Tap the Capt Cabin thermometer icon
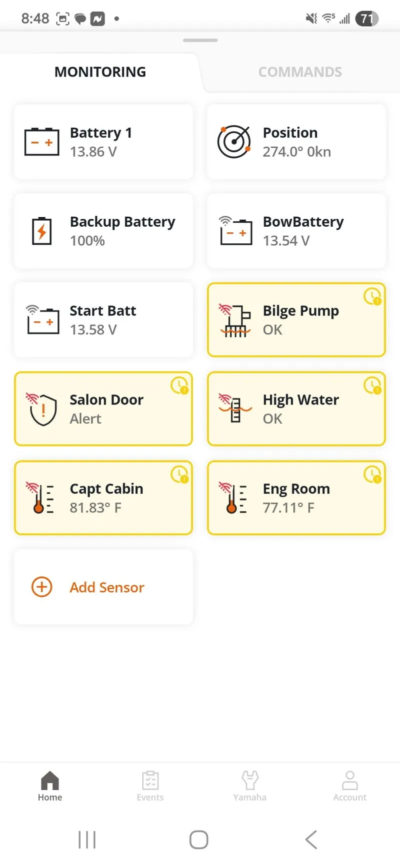Screen dimensions: 400x868 [42, 498]
